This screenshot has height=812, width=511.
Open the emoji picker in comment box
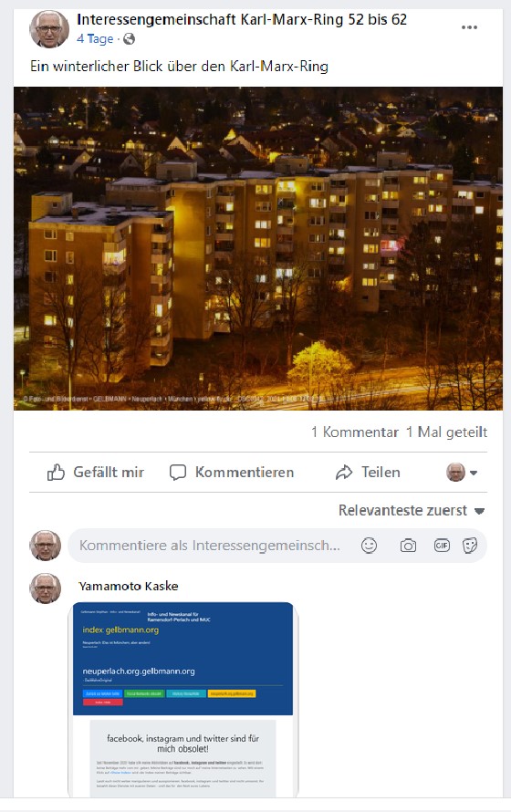pos(370,546)
